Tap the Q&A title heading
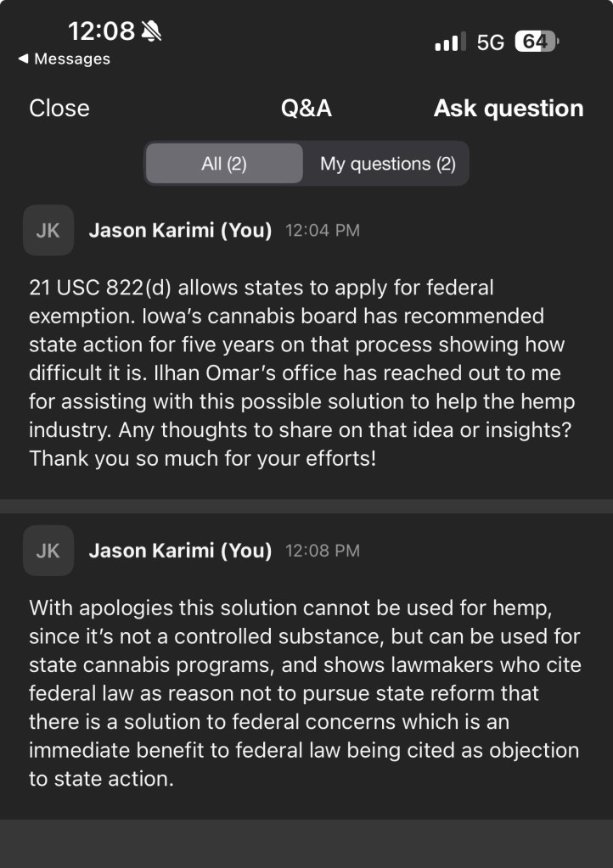 click(x=306, y=109)
